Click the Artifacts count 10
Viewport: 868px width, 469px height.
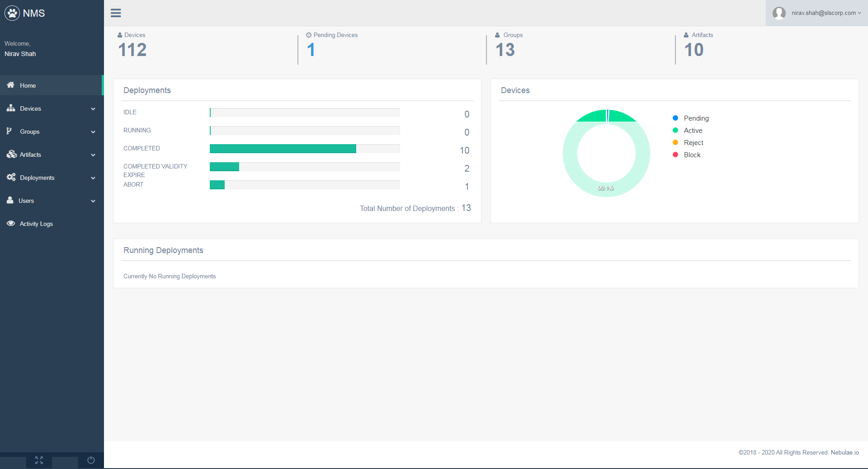[694, 50]
